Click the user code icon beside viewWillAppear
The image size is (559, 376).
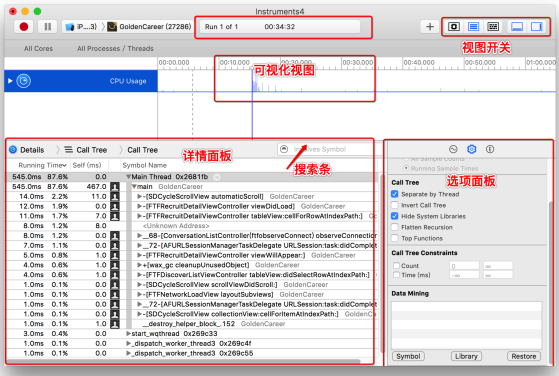(115, 255)
